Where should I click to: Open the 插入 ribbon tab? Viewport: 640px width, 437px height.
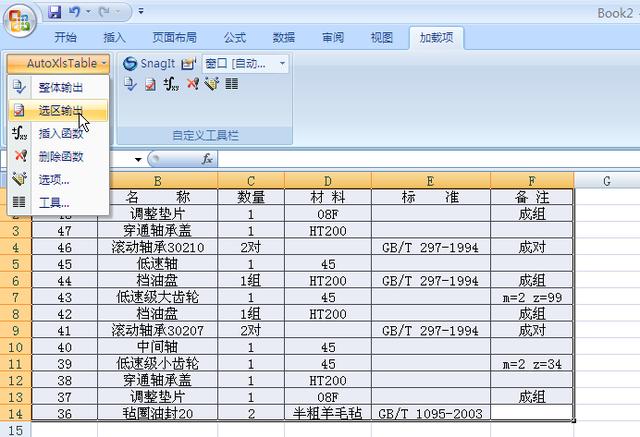pyautogui.click(x=114, y=38)
